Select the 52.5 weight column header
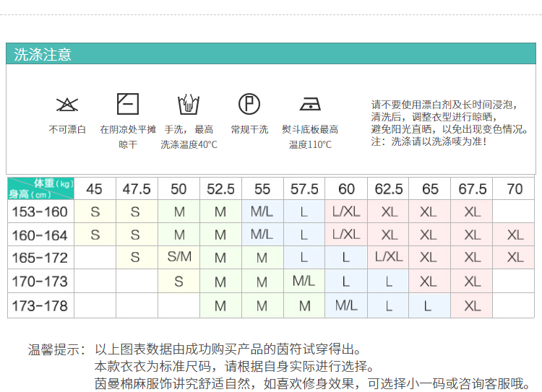Screen dimensions: 542x392 (220, 189)
